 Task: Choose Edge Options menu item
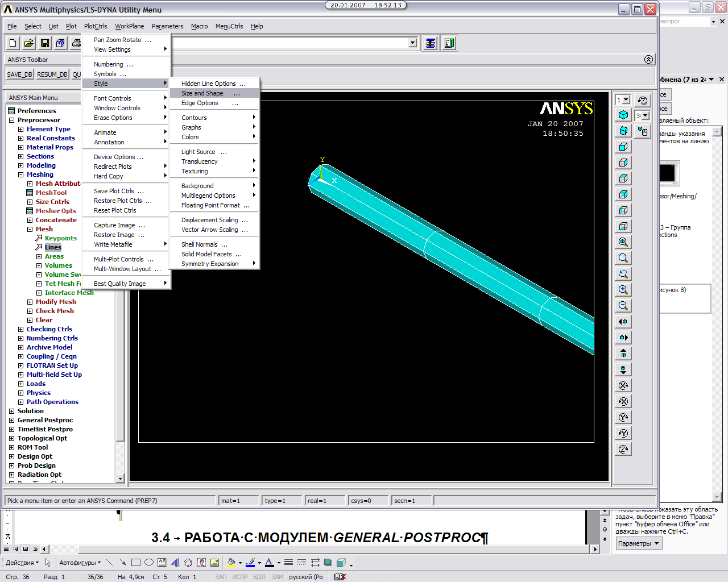pos(214,103)
